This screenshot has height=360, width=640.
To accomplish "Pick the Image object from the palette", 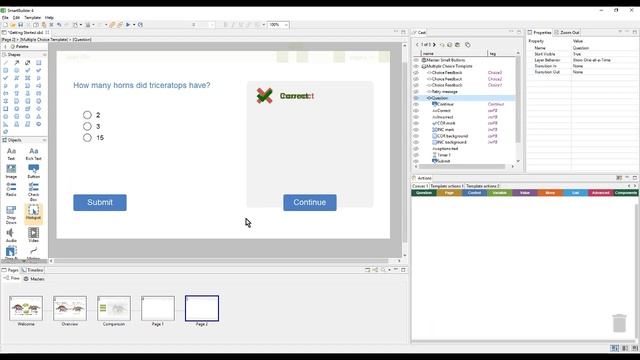I will tap(11, 171).
